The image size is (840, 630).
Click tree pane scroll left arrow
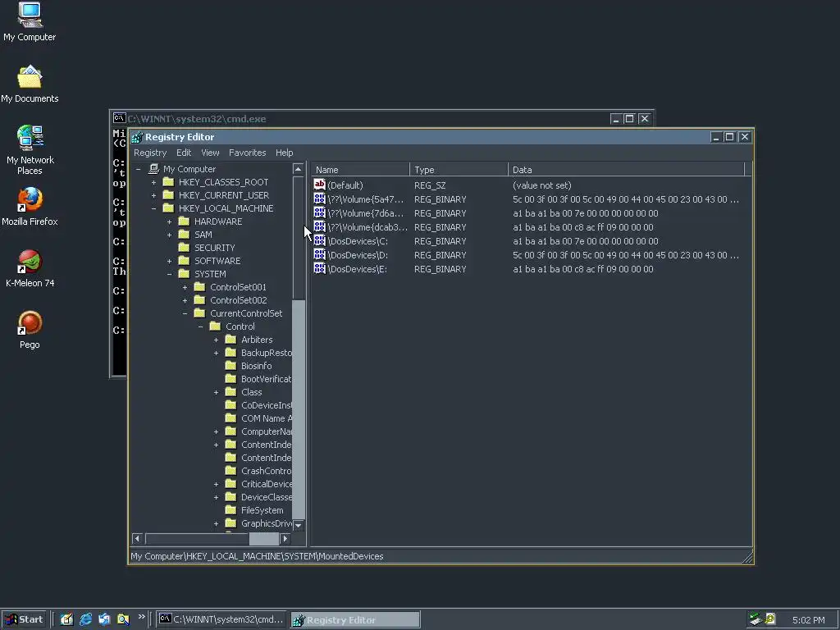137,538
